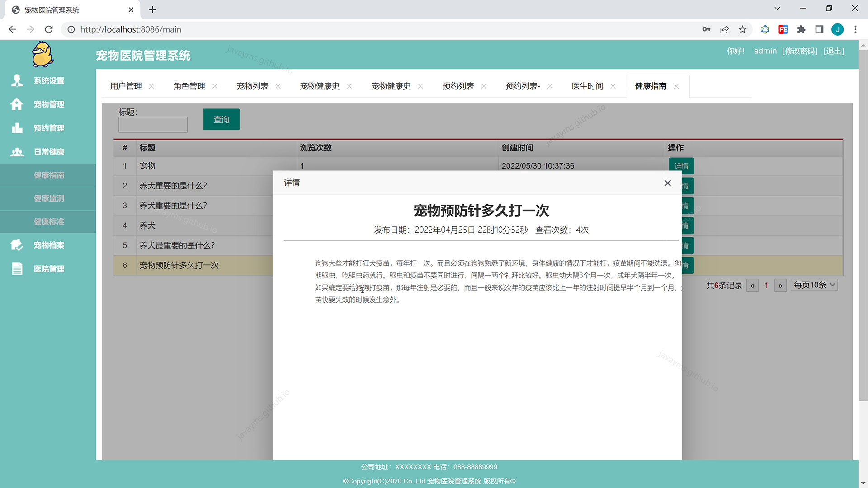The height and width of the screenshot is (488, 868).
Task: Open the browser share icon
Action: tap(724, 29)
